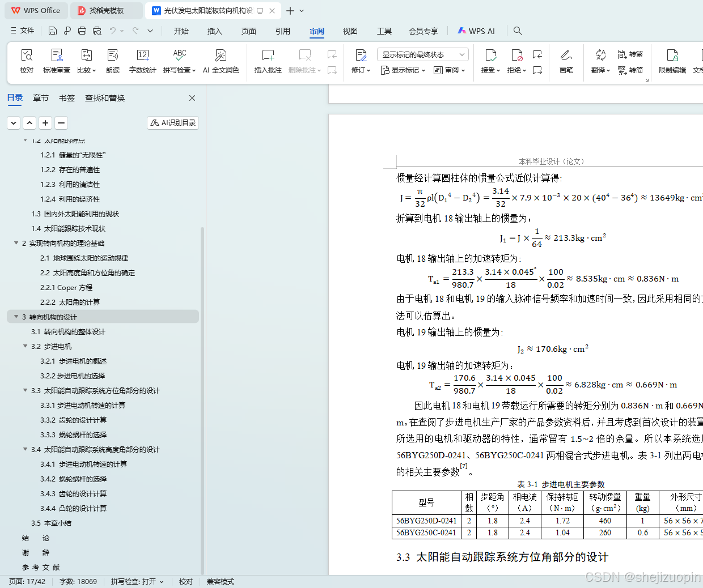The image size is (703, 588).
Task: Close the navigation pane with X
Action: (x=192, y=98)
